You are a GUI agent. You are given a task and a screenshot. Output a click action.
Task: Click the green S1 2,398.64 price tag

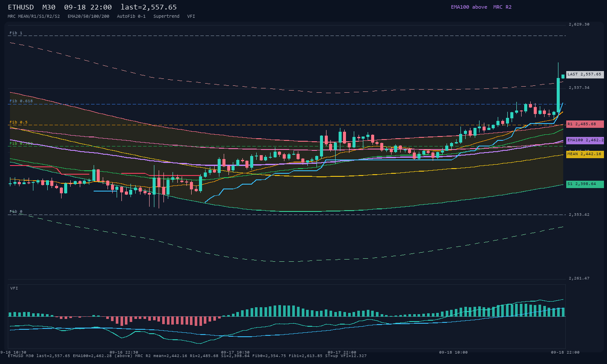(x=585, y=184)
